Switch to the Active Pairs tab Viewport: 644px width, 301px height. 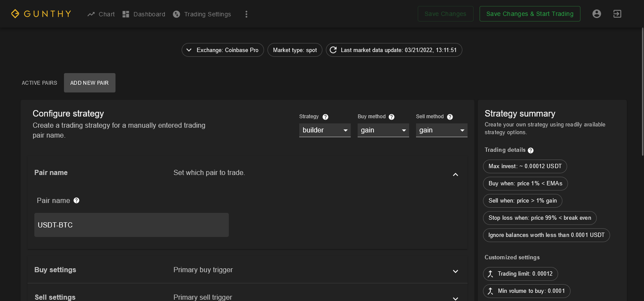pyautogui.click(x=39, y=83)
